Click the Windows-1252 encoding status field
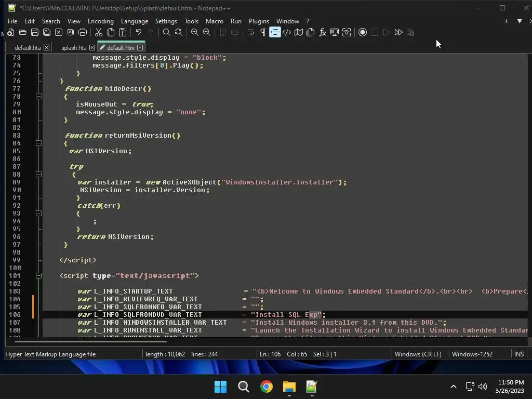This screenshot has width=532, height=399. pyautogui.click(x=472, y=354)
